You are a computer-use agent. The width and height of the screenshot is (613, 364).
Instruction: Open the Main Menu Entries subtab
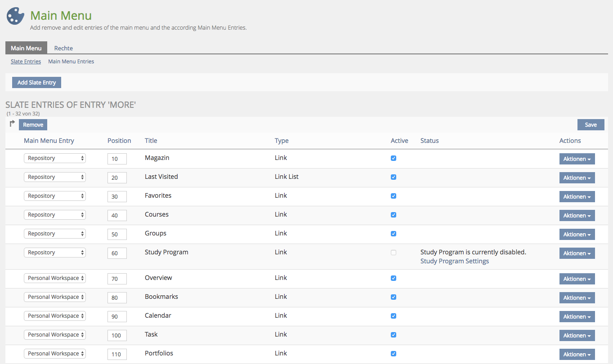[71, 62]
